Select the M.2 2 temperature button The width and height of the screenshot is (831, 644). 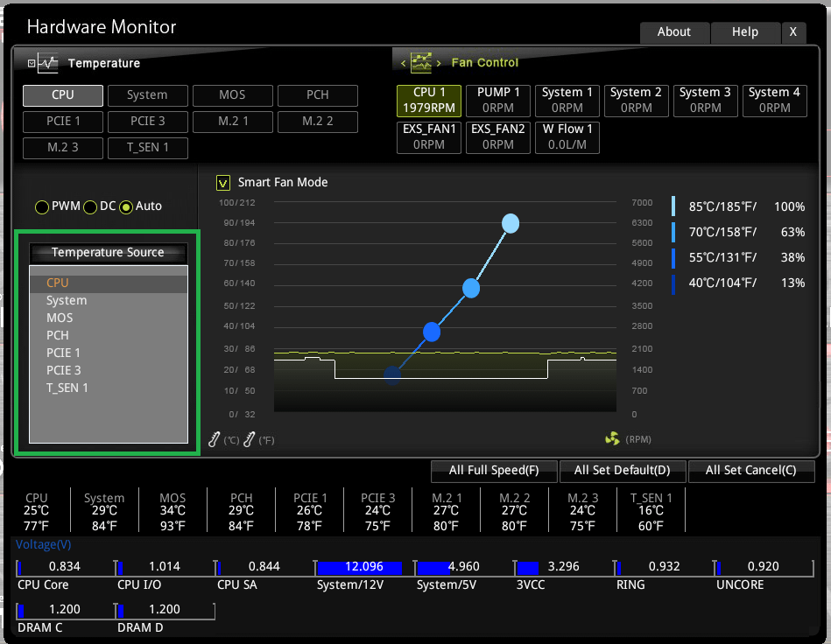click(318, 122)
